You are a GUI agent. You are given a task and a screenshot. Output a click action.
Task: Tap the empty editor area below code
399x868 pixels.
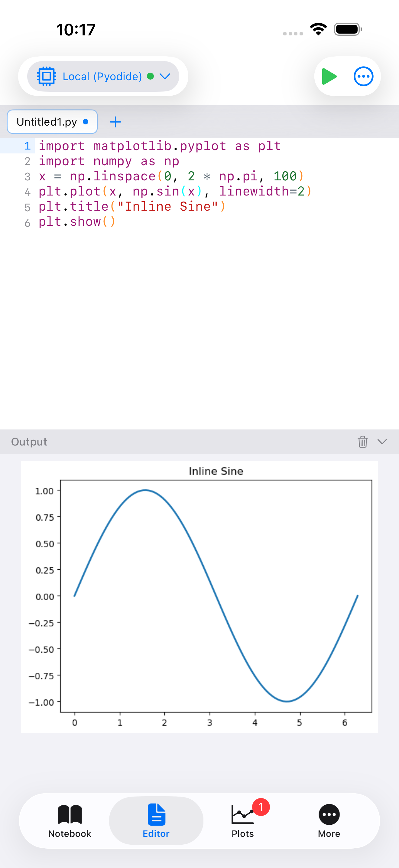(x=199, y=329)
